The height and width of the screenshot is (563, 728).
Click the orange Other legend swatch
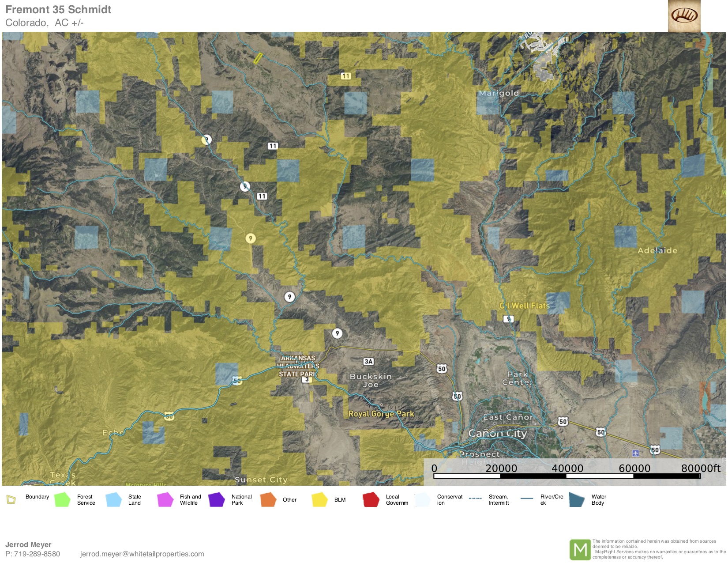click(x=268, y=499)
